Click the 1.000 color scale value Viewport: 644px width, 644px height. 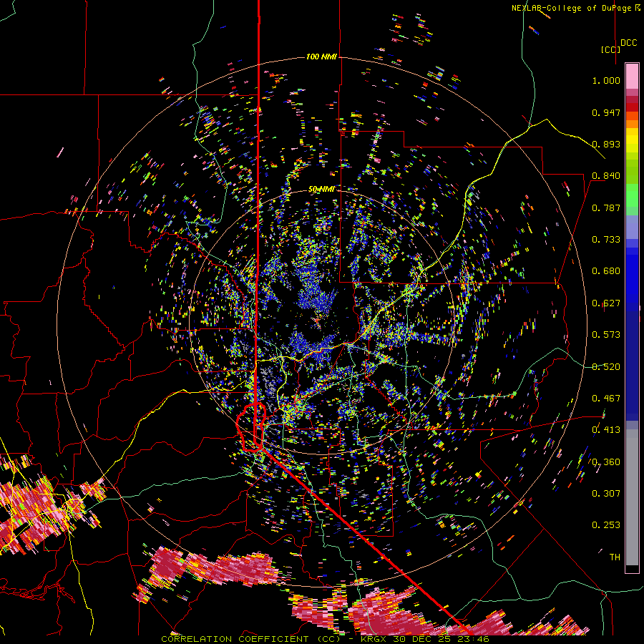[606, 81]
